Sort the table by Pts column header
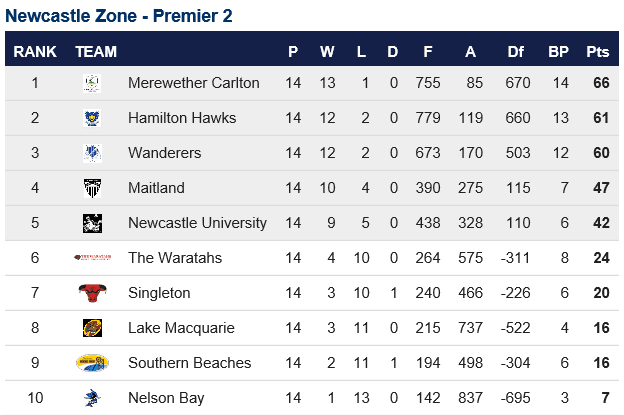Screen dimensions: 624x415 click(x=597, y=52)
